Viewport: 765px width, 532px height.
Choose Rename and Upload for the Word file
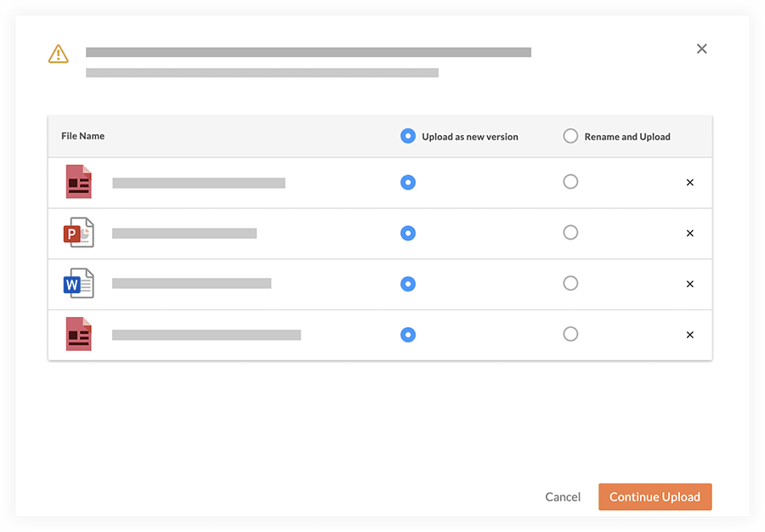coord(570,284)
